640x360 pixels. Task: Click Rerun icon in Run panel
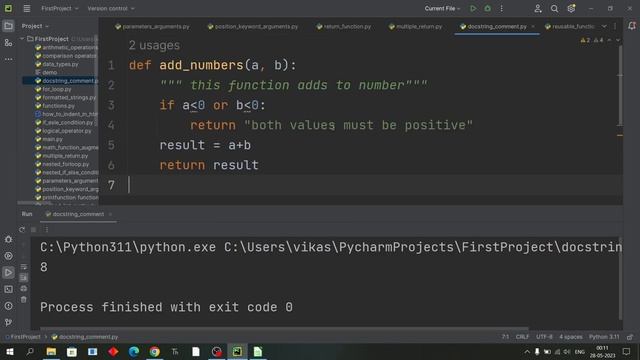pyautogui.click(x=22, y=229)
